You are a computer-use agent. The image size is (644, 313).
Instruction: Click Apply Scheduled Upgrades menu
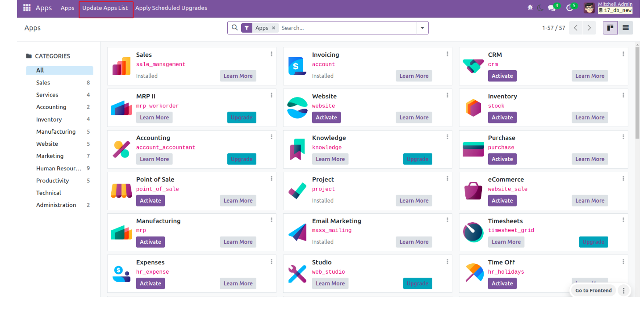click(171, 8)
